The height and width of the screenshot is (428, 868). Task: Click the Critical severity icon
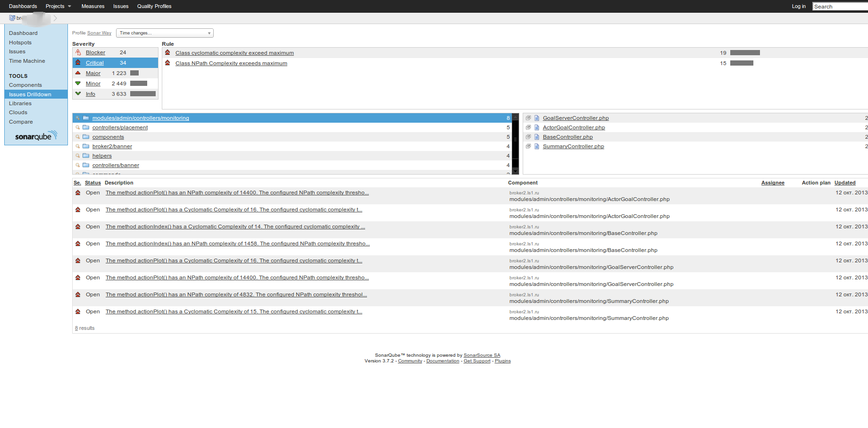pos(78,63)
